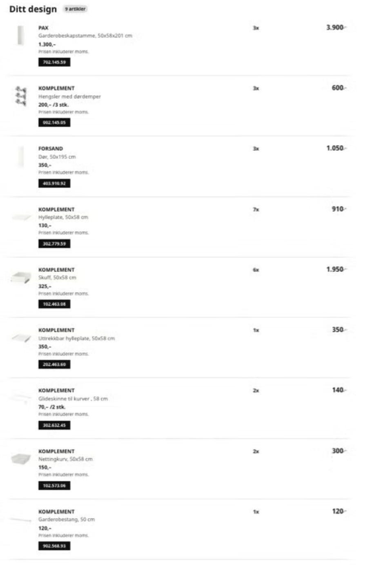The height and width of the screenshot is (565, 392).
Task: Open the FORSAND product name link
Action: tap(51, 149)
